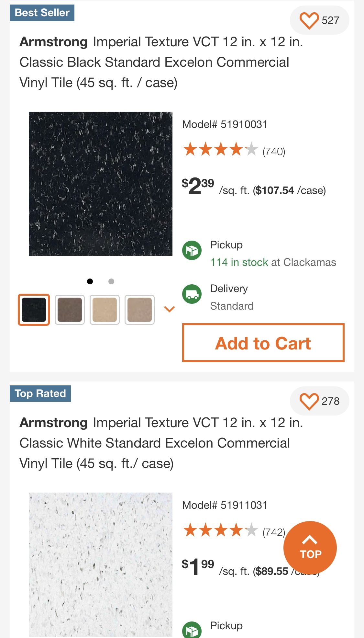Select the first image carousel dot
The width and height of the screenshot is (364, 638).
tap(90, 281)
